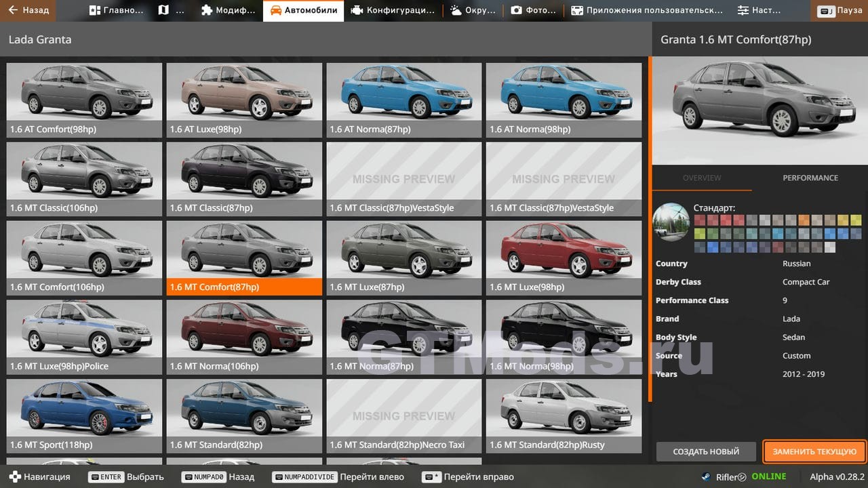
Task: Open the map icon tab
Action: pos(171,10)
